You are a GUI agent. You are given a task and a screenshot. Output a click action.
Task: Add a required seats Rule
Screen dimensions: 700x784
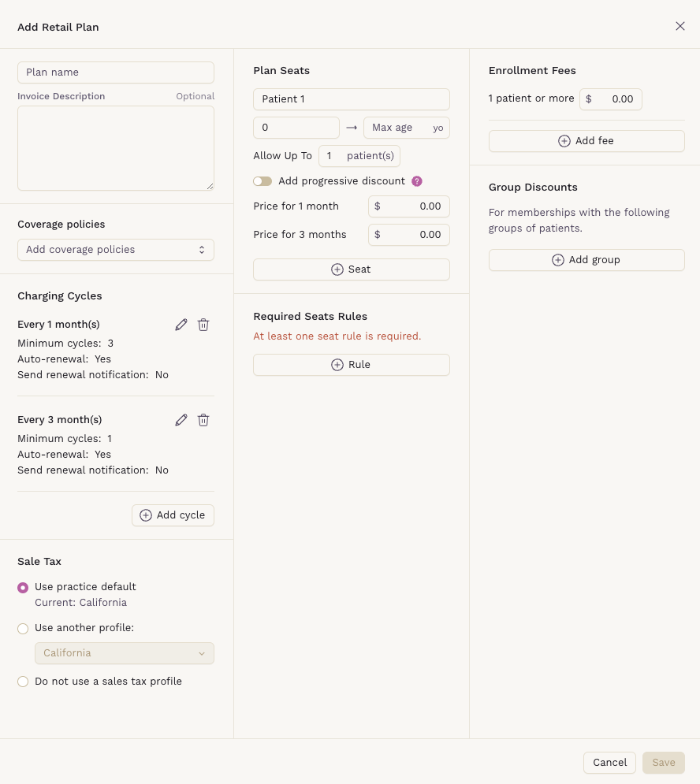point(352,365)
